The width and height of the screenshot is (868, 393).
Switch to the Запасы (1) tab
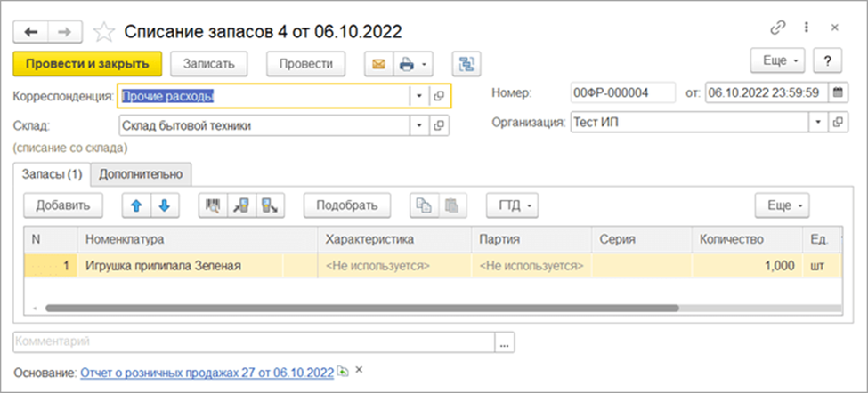[52, 174]
